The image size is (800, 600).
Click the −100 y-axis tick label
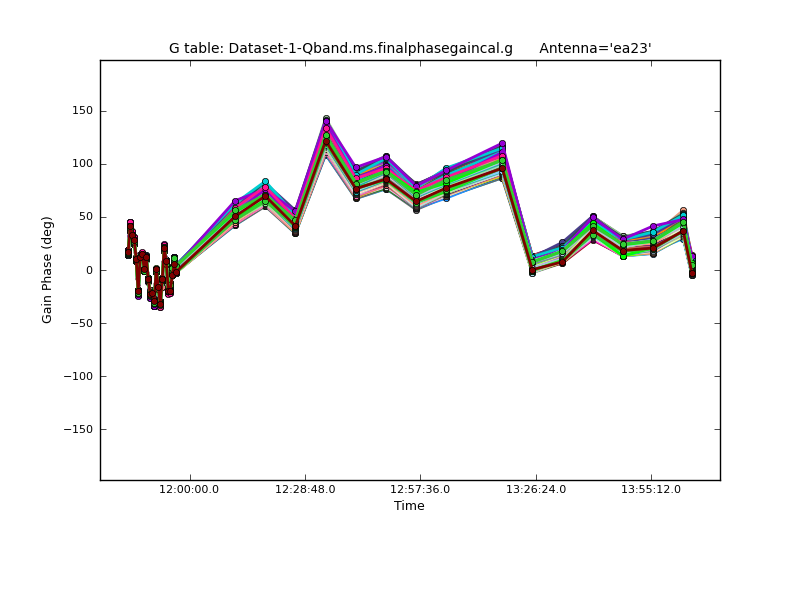pos(80,376)
